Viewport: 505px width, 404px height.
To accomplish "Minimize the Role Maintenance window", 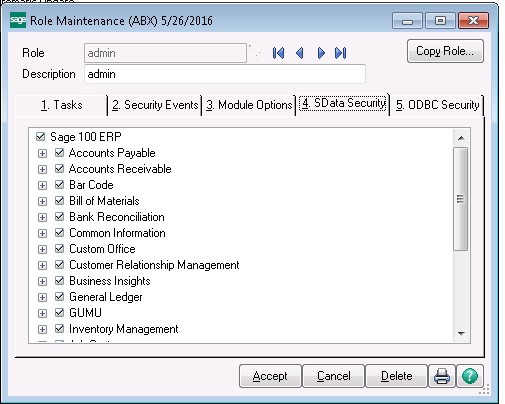I will click(407, 21).
